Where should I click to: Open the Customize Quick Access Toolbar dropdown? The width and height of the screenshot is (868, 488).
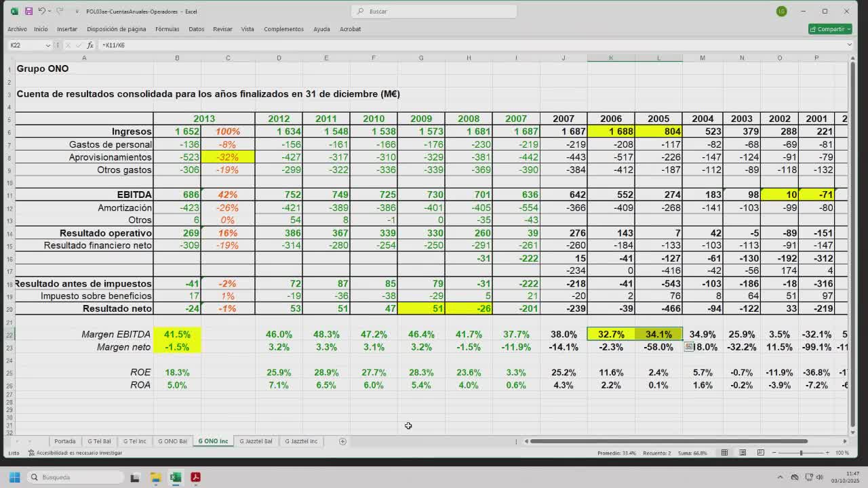(77, 12)
